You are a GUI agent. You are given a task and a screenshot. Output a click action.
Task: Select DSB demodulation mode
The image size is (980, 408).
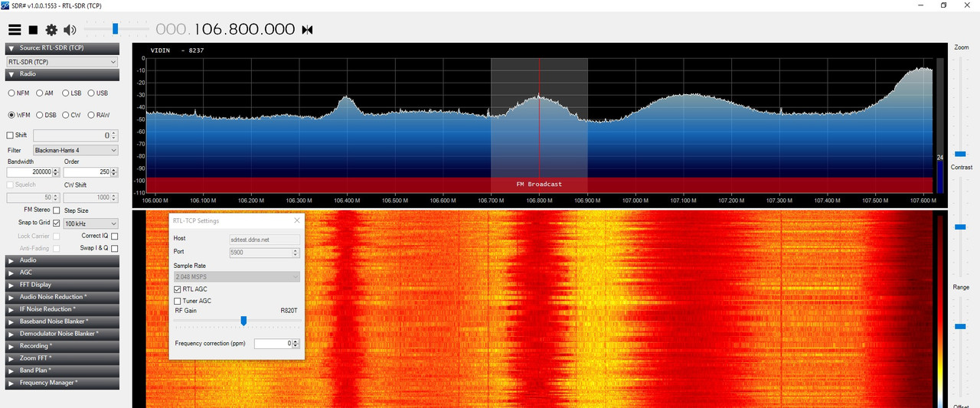(39, 115)
